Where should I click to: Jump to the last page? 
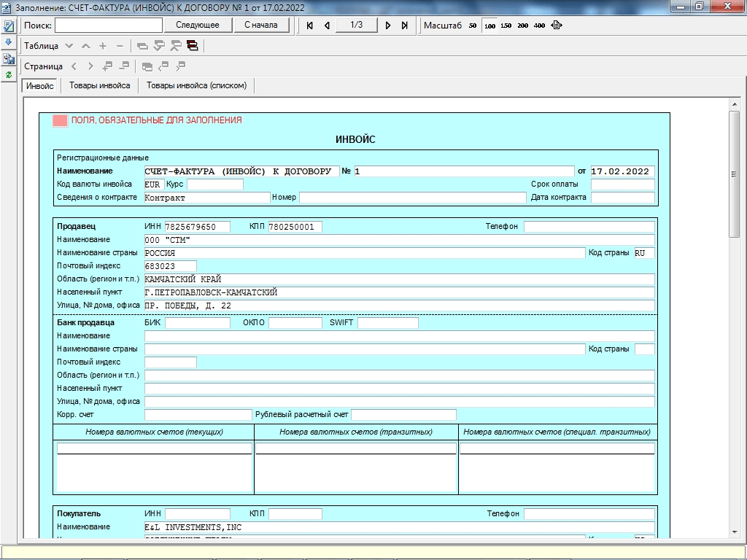(404, 26)
